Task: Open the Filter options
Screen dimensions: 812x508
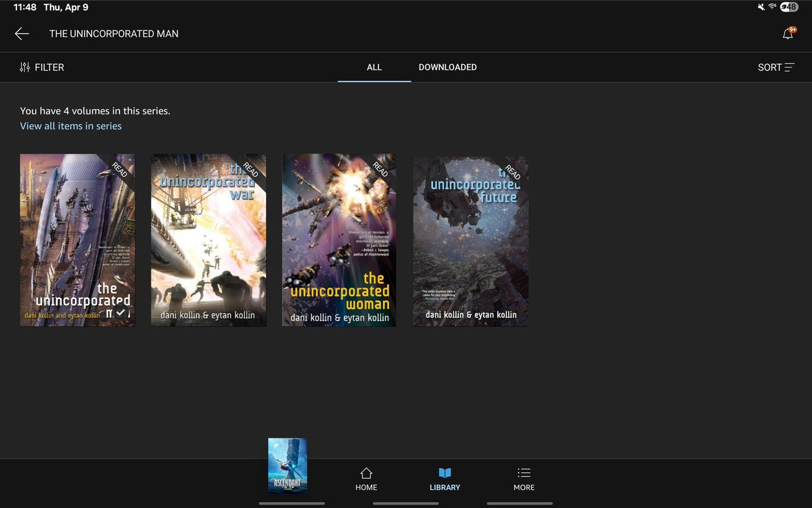Action: [42, 68]
